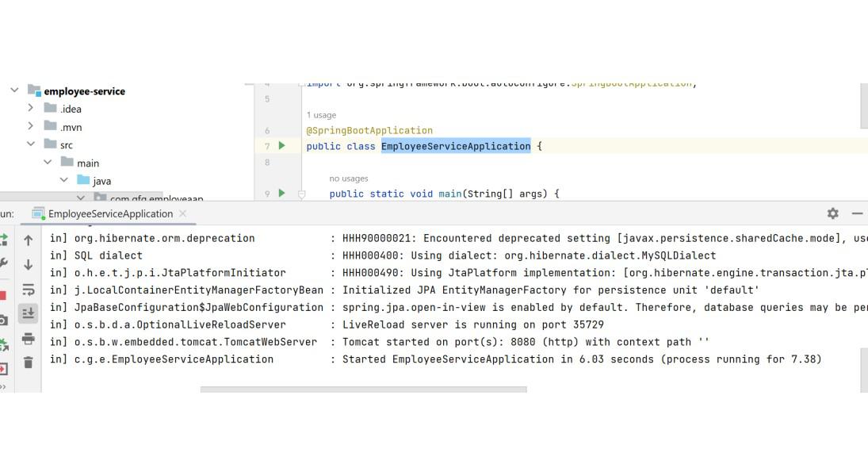Click the run gutter icon on class line
The height and width of the screenshot is (476, 868).
[x=284, y=146]
